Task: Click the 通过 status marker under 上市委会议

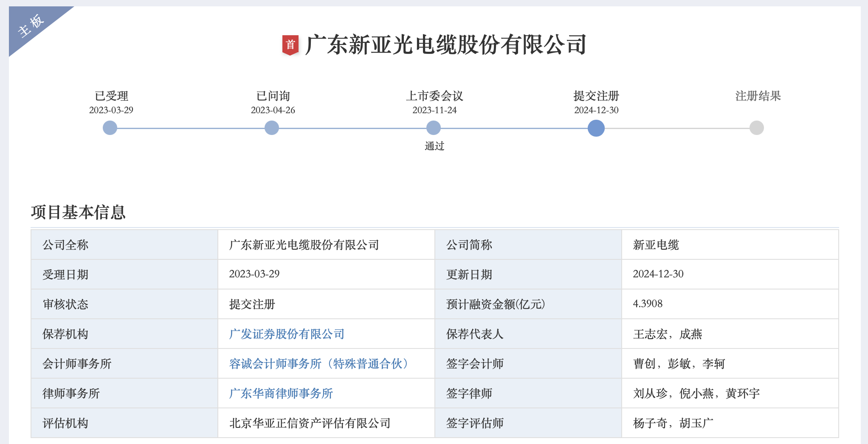Action: [x=434, y=146]
